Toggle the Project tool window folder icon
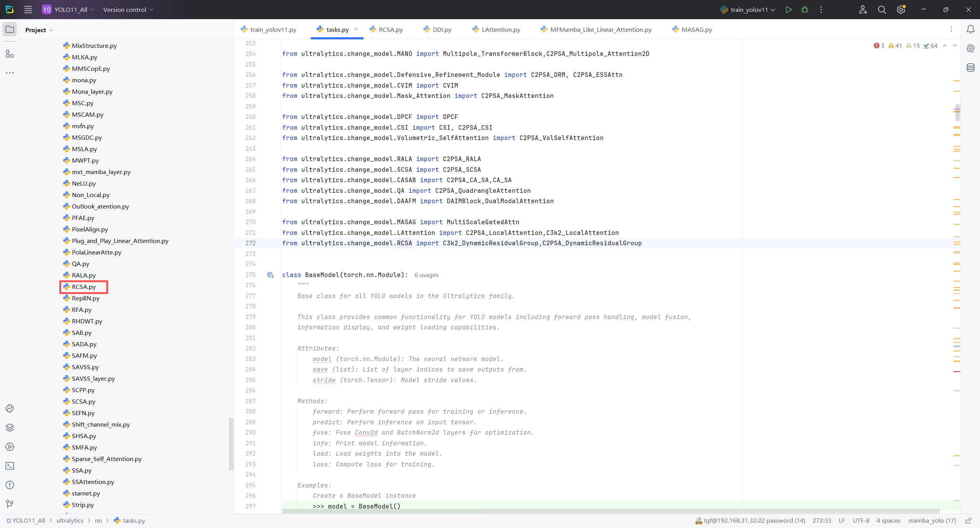This screenshot has height=528, width=980. click(10, 29)
